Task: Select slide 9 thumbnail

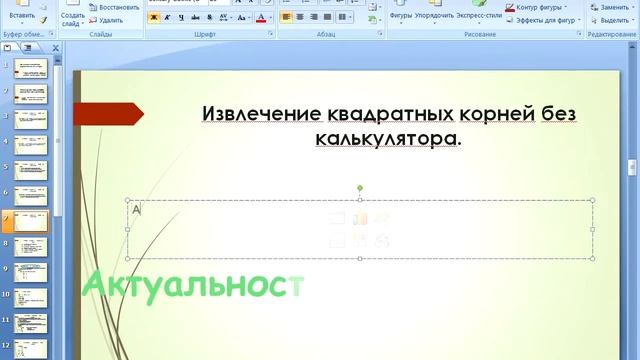Action: coord(31,272)
